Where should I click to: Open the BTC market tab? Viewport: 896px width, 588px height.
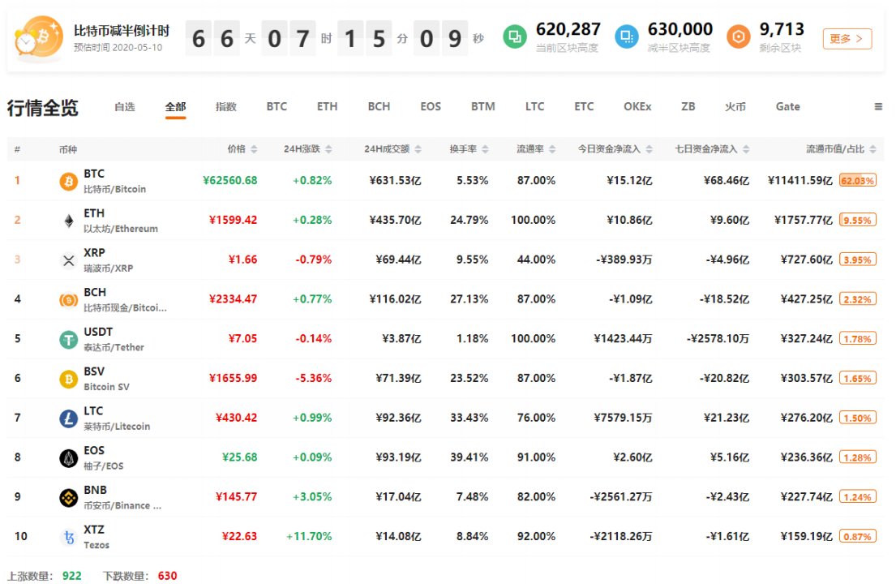pyautogui.click(x=277, y=107)
